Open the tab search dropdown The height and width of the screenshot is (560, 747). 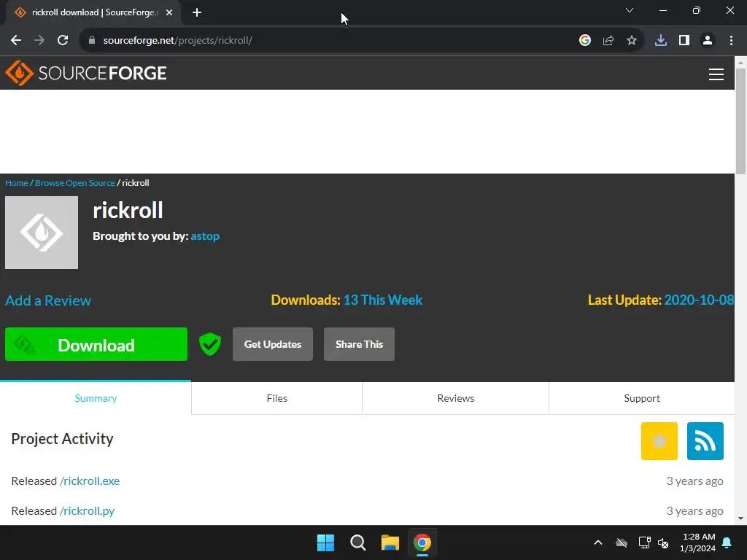point(630,10)
